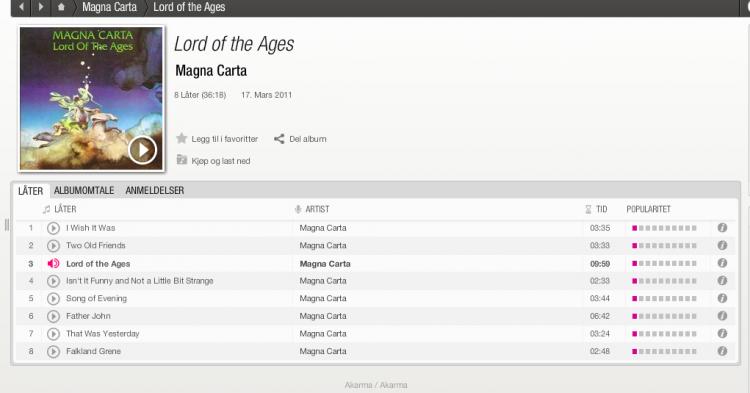Share album with Del album icon

279,139
